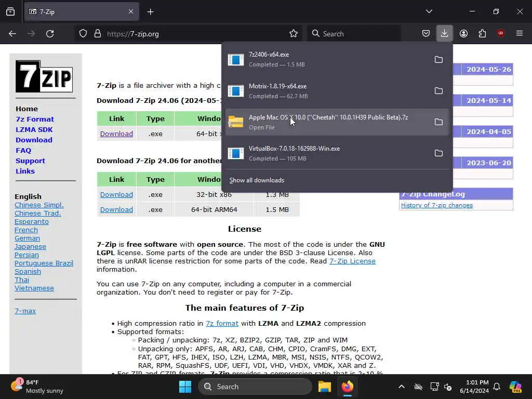Show VirtualBox installer in folder
The image size is (532, 399).
click(x=438, y=153)
